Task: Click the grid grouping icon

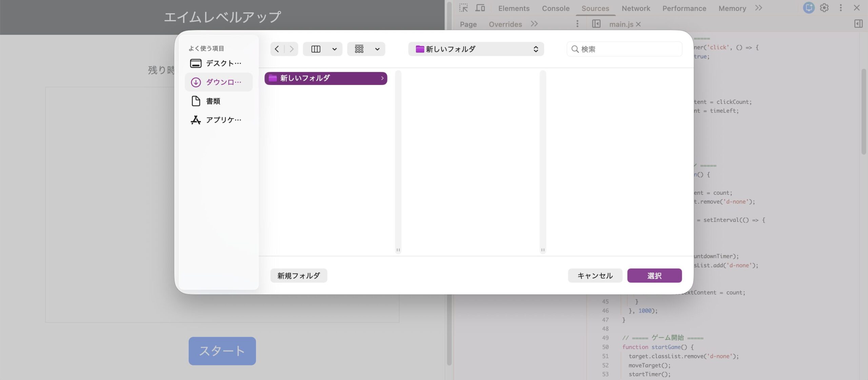Action: (359, 49)
